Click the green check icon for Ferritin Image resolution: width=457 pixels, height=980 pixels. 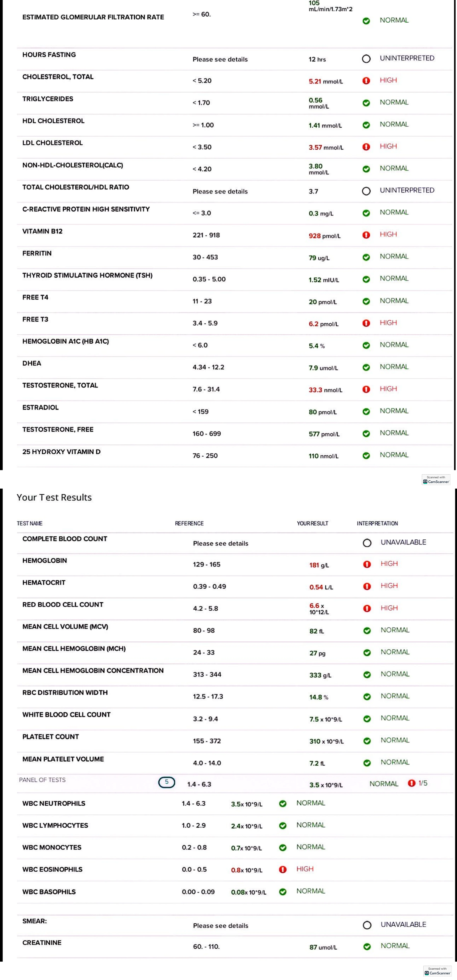[366, 257]
